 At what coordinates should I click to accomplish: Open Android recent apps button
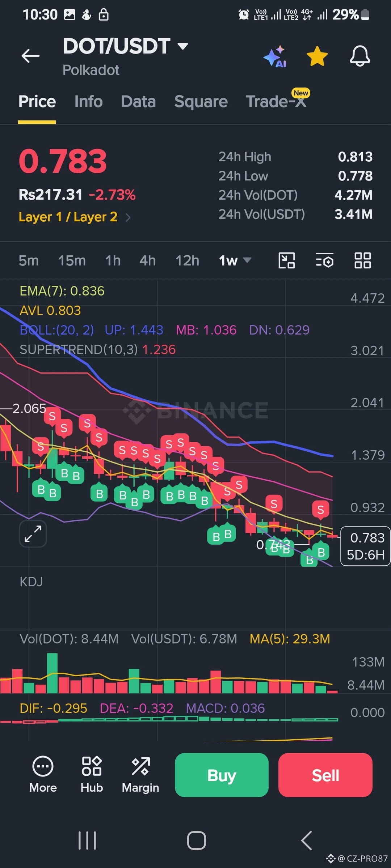[87, 840]
